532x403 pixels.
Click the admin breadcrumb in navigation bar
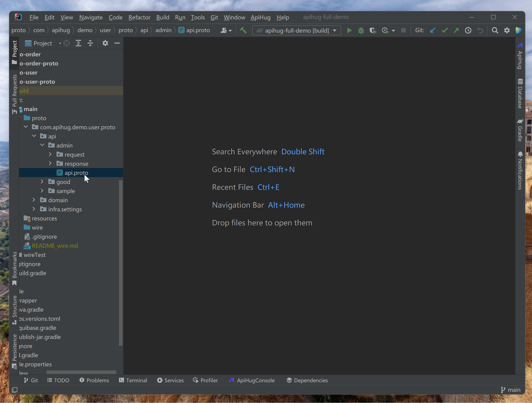pyautogui.click(x=163, y=30)
